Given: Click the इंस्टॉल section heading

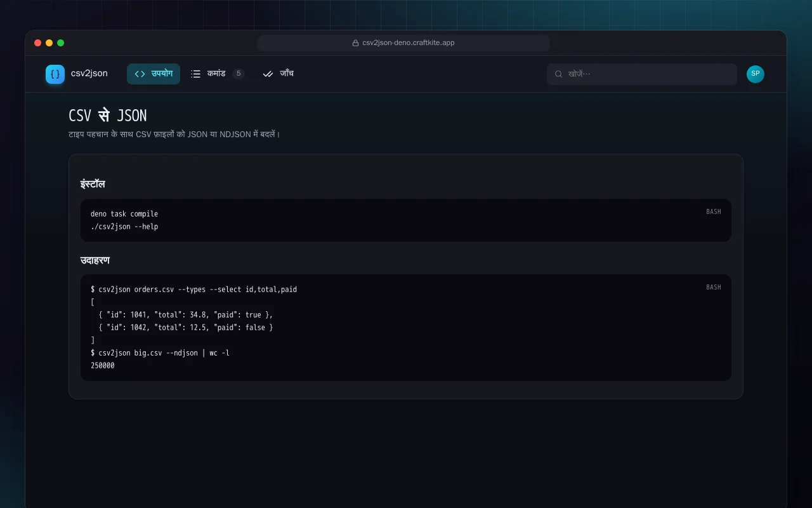Looking at the screenshot, I should 93,184.
